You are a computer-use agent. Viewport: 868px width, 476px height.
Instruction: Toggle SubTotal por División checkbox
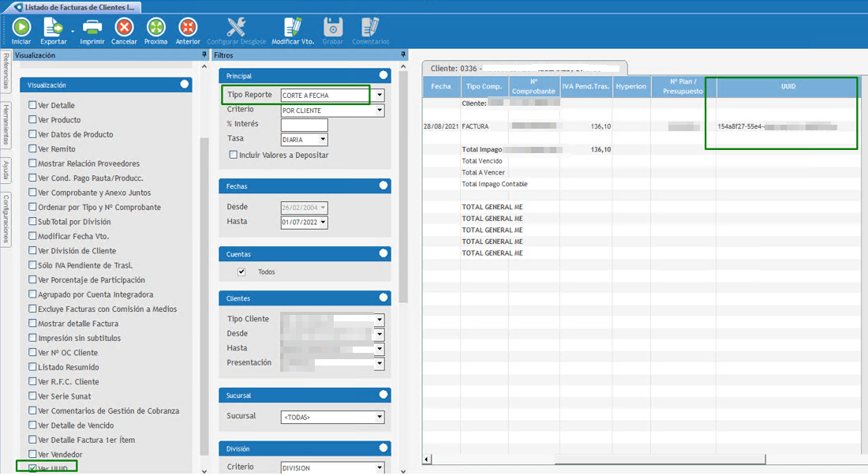pos(32,221)
